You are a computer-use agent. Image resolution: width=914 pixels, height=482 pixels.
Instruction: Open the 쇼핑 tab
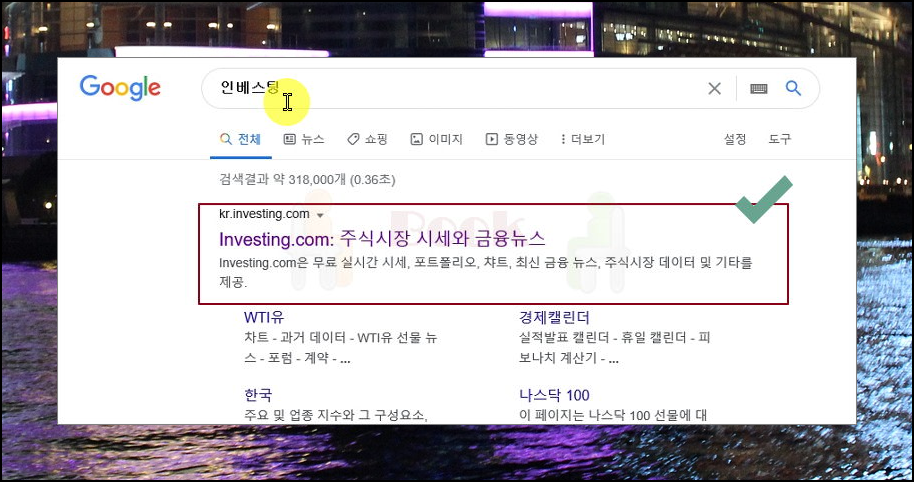(x=367, y=139)
